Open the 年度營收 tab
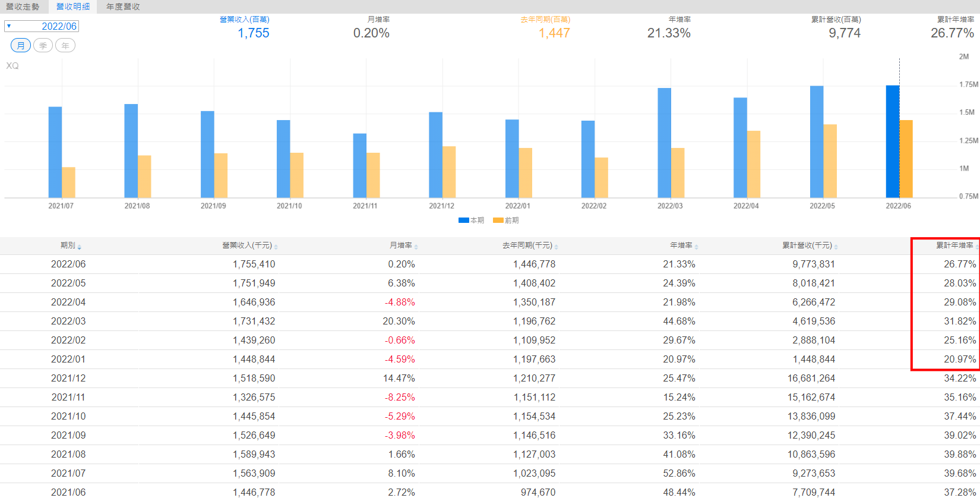The image size is (980, 501). coord(123,7)
